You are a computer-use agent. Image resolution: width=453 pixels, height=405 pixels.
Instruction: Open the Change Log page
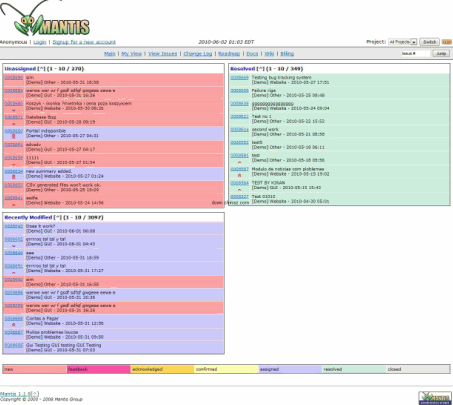[x=198, y=54]
